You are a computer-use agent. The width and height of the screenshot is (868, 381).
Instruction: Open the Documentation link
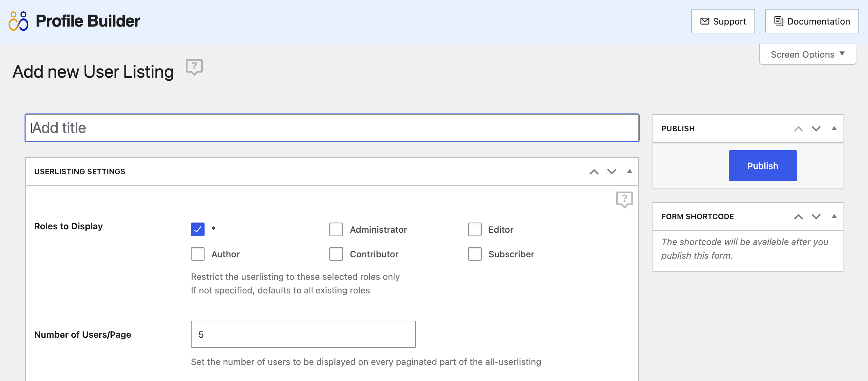coord(812,21)
